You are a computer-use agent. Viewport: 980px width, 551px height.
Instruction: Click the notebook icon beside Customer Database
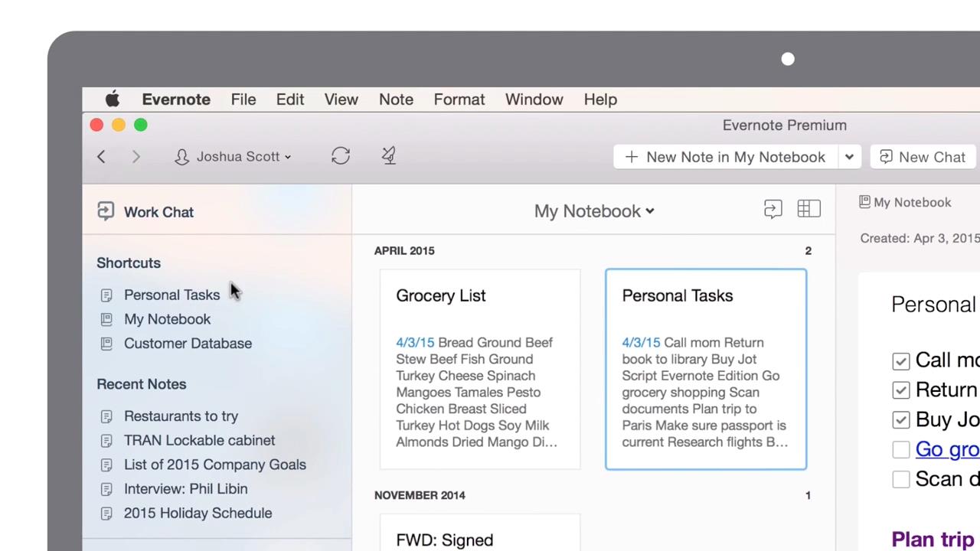pyautogui.click(x=106, y=344)
